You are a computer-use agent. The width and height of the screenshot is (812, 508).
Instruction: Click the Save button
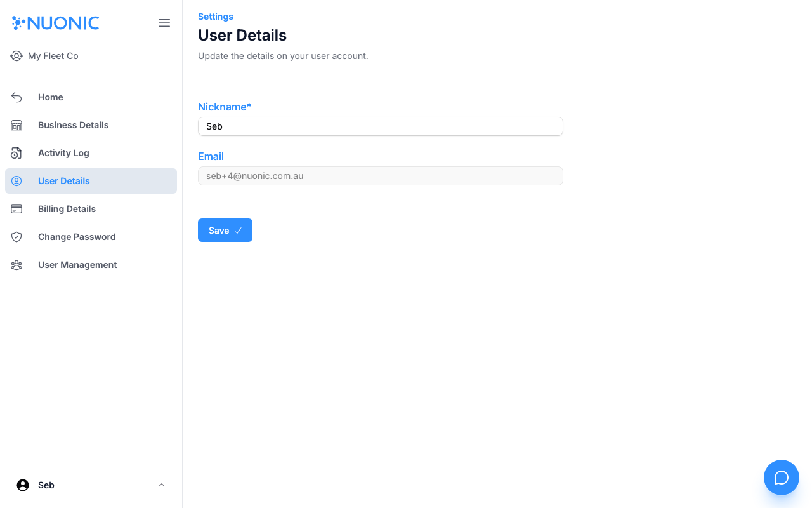point(225,231)
